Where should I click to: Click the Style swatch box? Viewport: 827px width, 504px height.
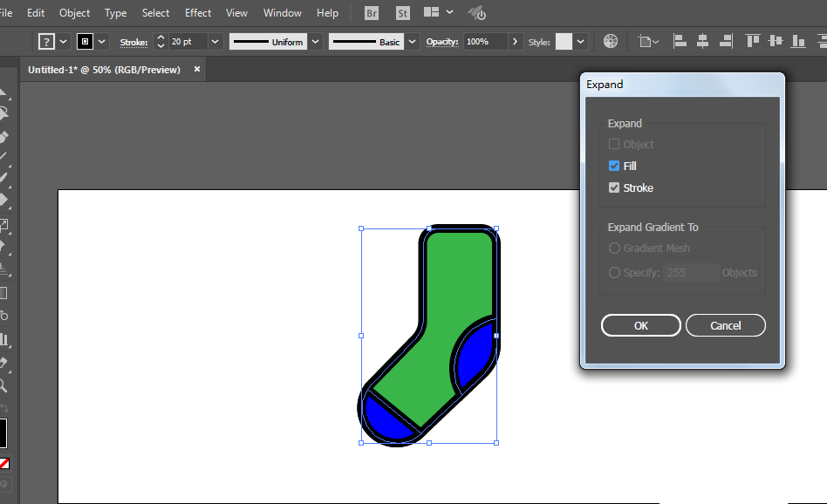[x=564, y=42]
